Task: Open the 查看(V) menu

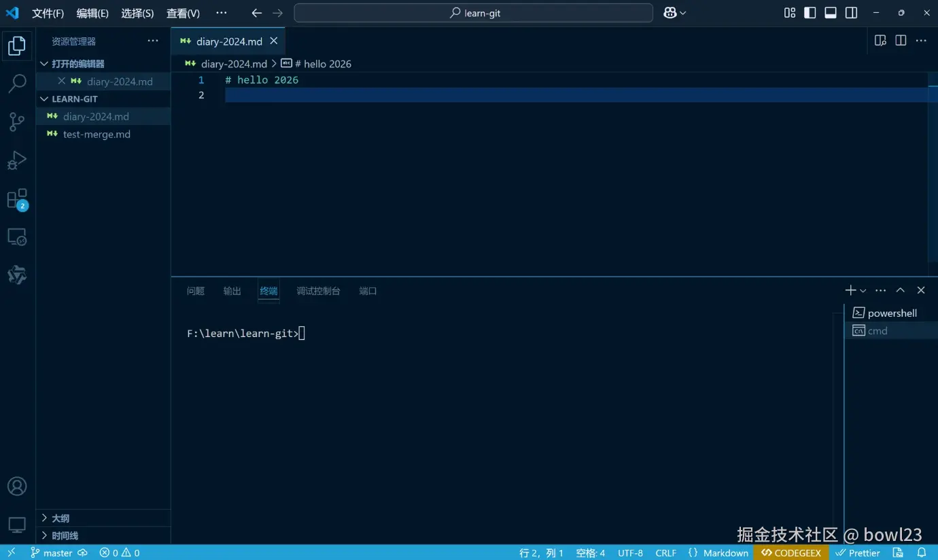Action: coord(183,13)
